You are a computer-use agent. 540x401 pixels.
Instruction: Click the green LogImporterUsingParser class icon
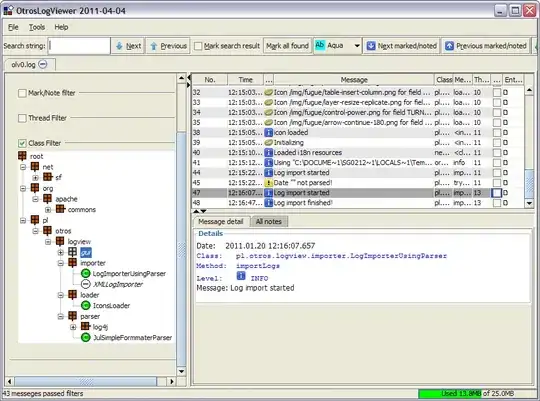click(x=85, y=274)
